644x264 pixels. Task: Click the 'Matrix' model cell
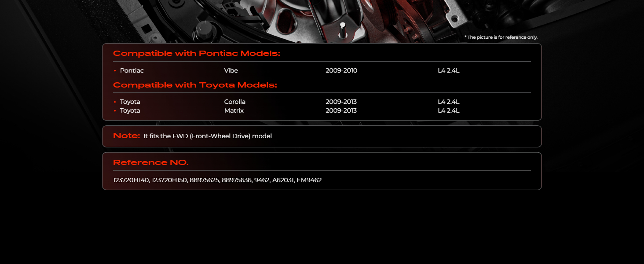tap(234, 110)
